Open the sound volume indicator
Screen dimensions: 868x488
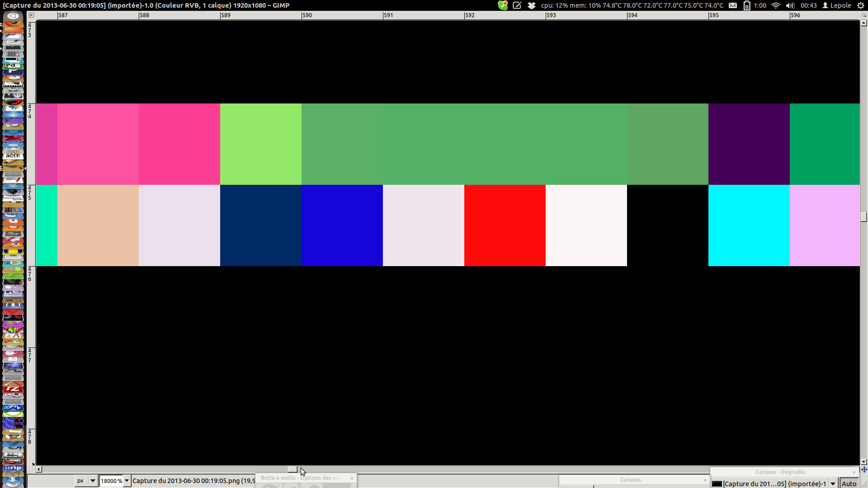(790, 5)
